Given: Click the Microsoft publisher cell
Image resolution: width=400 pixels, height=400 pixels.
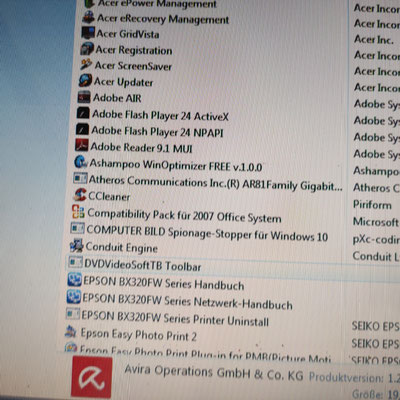Looking at the screenshot, I should coord(376,221).
